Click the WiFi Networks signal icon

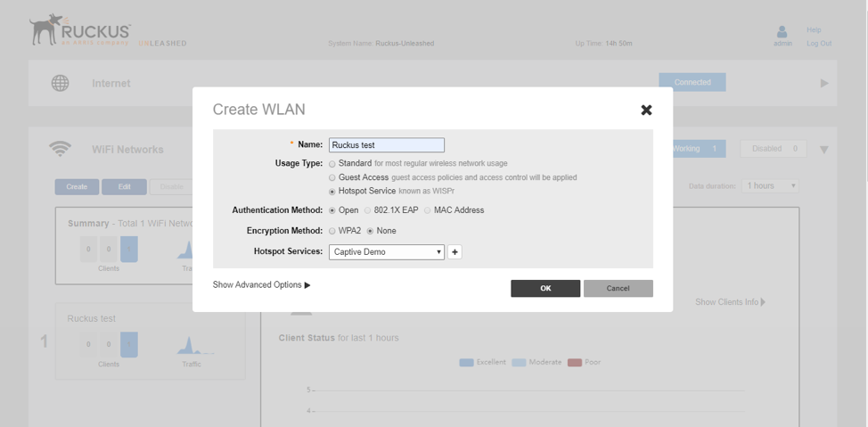pos(60,149)
